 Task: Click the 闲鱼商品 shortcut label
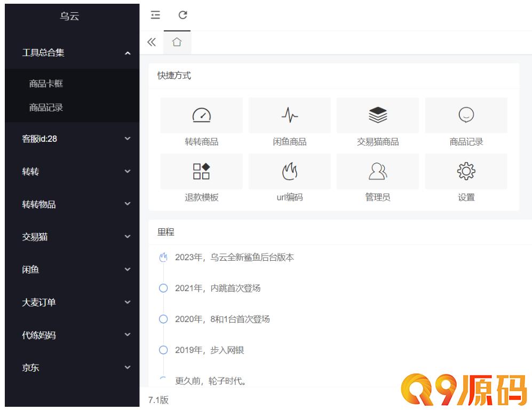290,142
